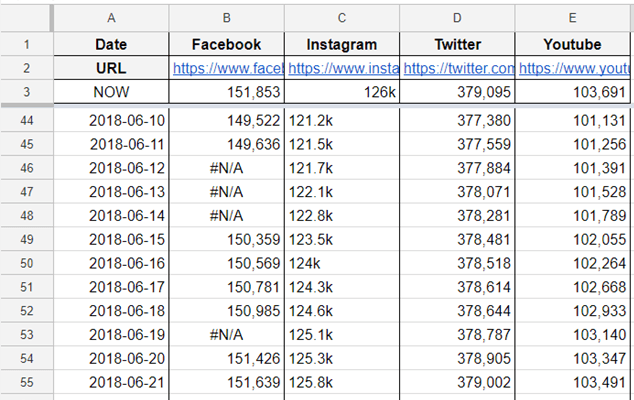Select column B header
Screen dimensions: 634x400
[227, 17]
